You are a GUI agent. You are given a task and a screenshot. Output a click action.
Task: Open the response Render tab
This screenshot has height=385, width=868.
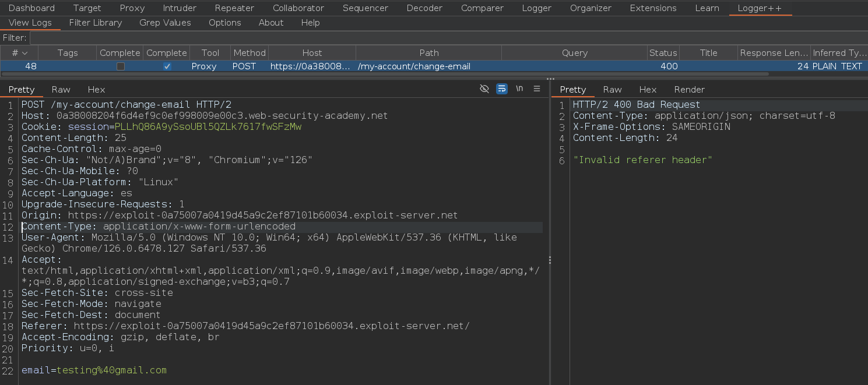[x=690, y=90]
